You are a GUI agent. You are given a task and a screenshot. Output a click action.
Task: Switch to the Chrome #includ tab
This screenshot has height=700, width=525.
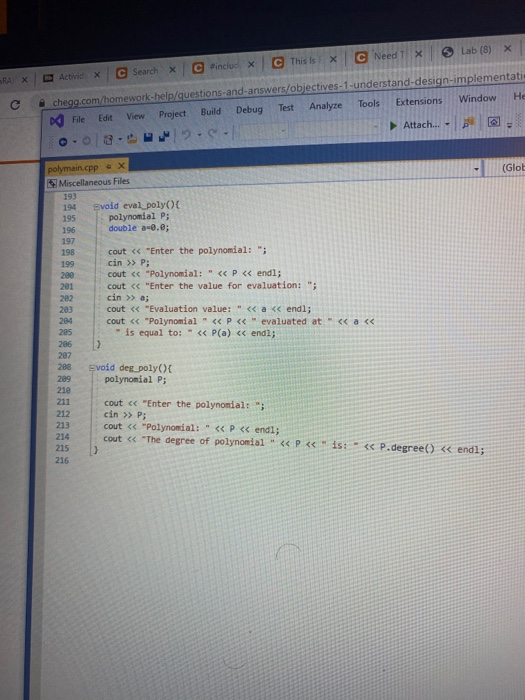224,66
